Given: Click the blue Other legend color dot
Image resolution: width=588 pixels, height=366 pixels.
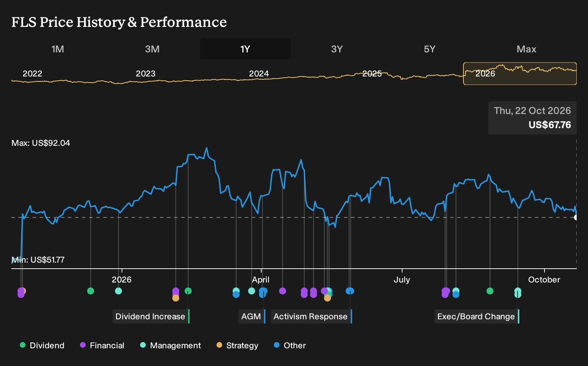Looking at the screenshot, I should click(x=277, y=345).
